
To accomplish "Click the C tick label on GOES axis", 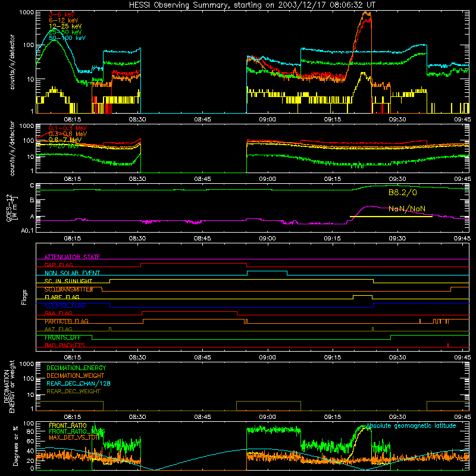I will (32, 186).
